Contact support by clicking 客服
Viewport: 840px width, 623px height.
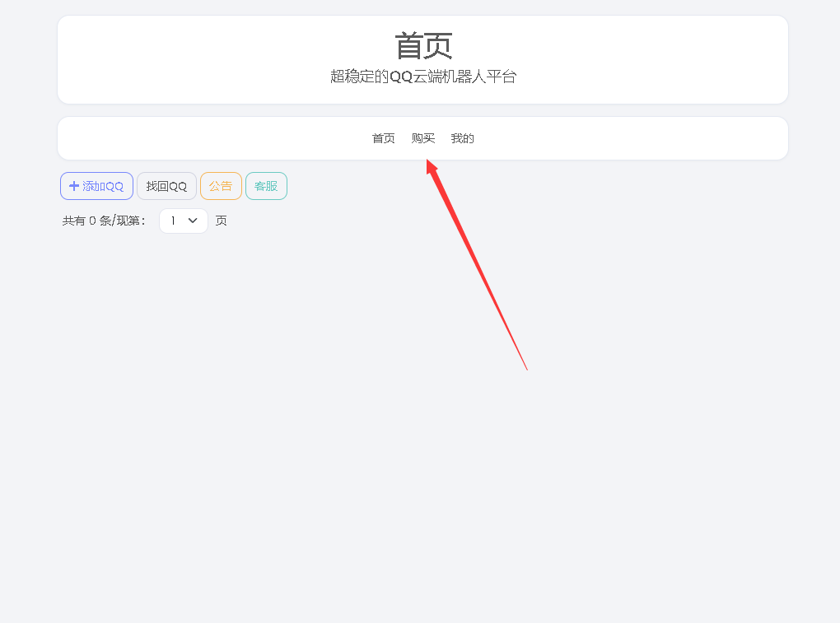pos(266,186)
